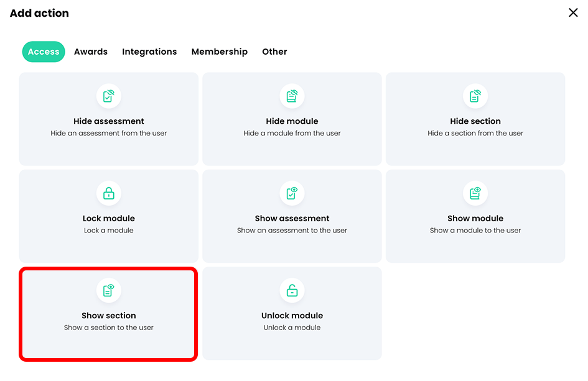
Task: Click the Show module icon
Action: (475, 193)
